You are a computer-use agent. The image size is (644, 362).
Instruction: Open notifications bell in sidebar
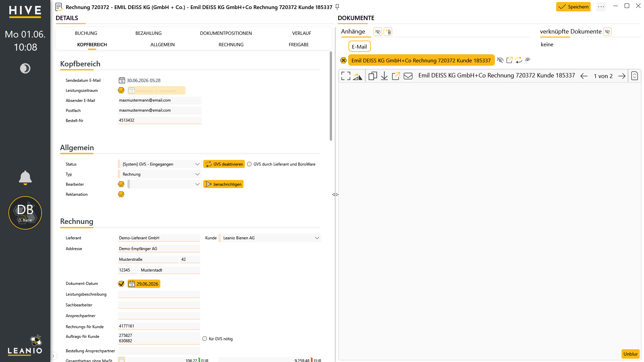coord(25,178)
